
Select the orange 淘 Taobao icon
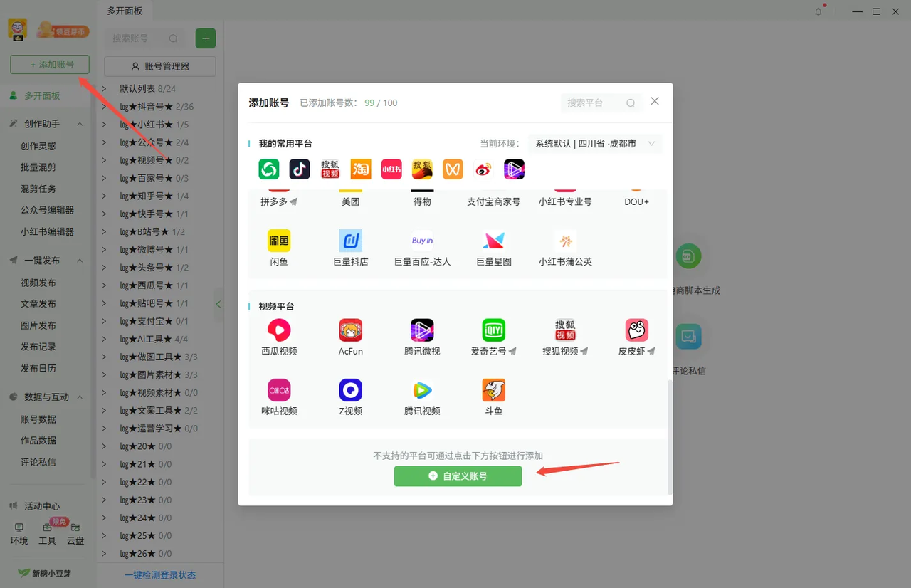tap(361, 169)
